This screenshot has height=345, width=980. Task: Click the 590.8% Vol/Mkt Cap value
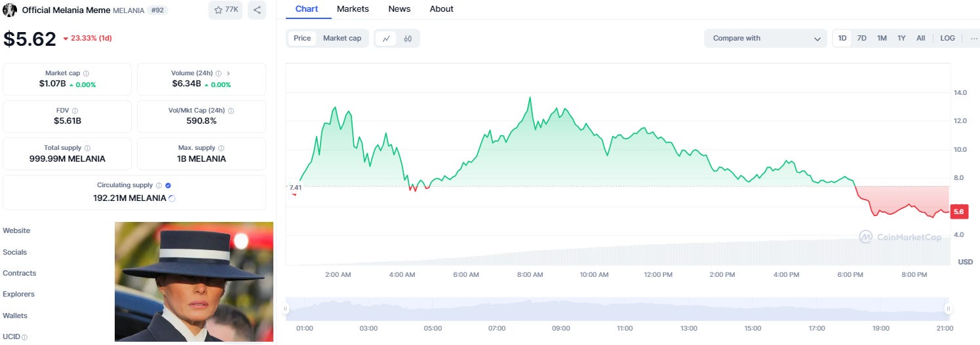201,121
